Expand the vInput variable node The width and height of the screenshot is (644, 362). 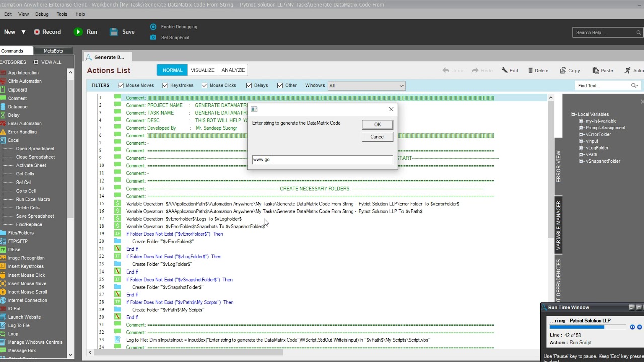pos(581,141)
